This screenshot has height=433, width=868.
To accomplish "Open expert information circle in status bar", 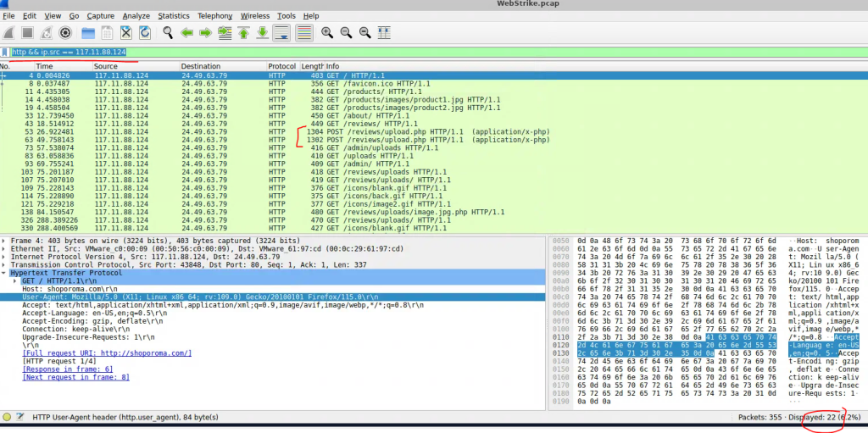I will coord(7,417).
